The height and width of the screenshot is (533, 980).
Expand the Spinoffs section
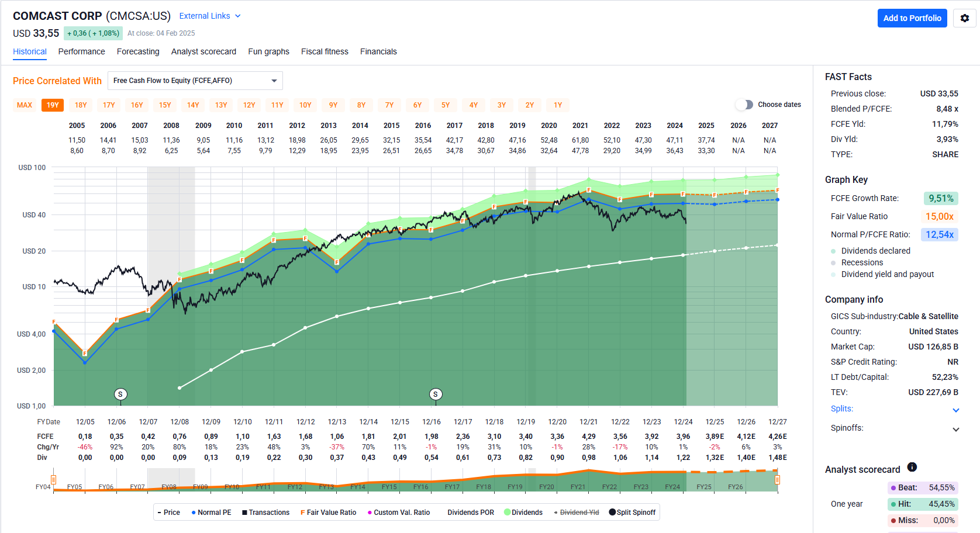(955, 429)
